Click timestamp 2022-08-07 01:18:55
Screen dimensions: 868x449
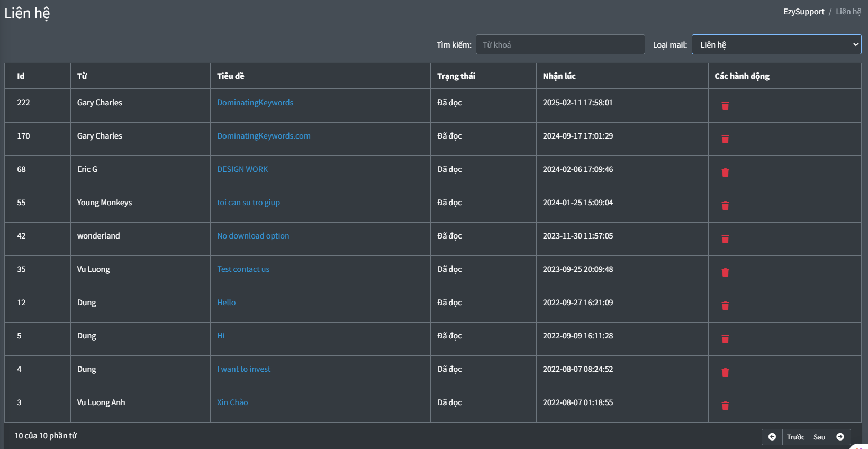click(x=578, y=402)
